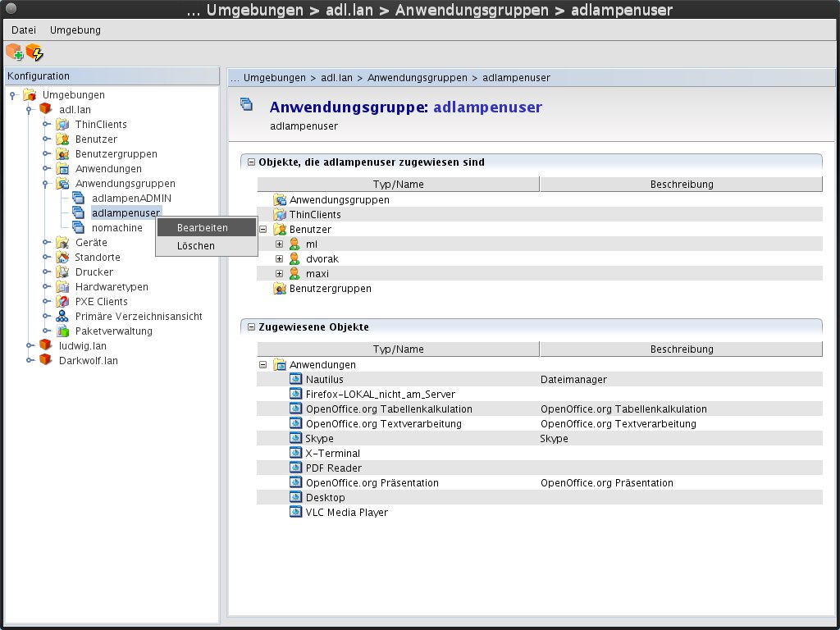Collapse the Anwendungen folder in assigned objects

point(263,365)
